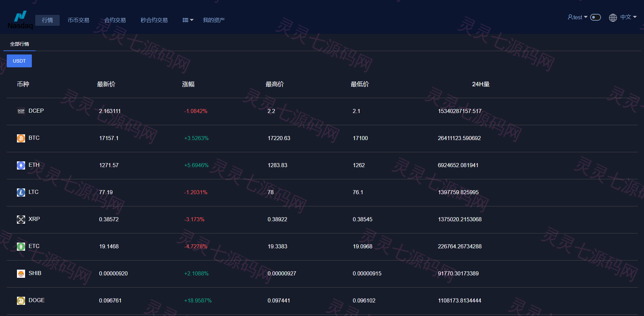Click the Nasdaq logo
The height and width of the screenshot is (316, 644).
(x=20, y=20)
